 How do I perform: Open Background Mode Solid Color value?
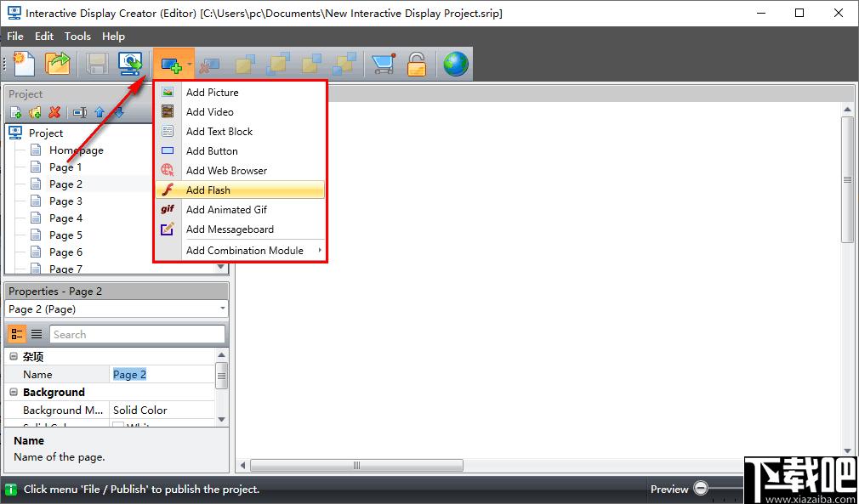[x=162, y=411]
